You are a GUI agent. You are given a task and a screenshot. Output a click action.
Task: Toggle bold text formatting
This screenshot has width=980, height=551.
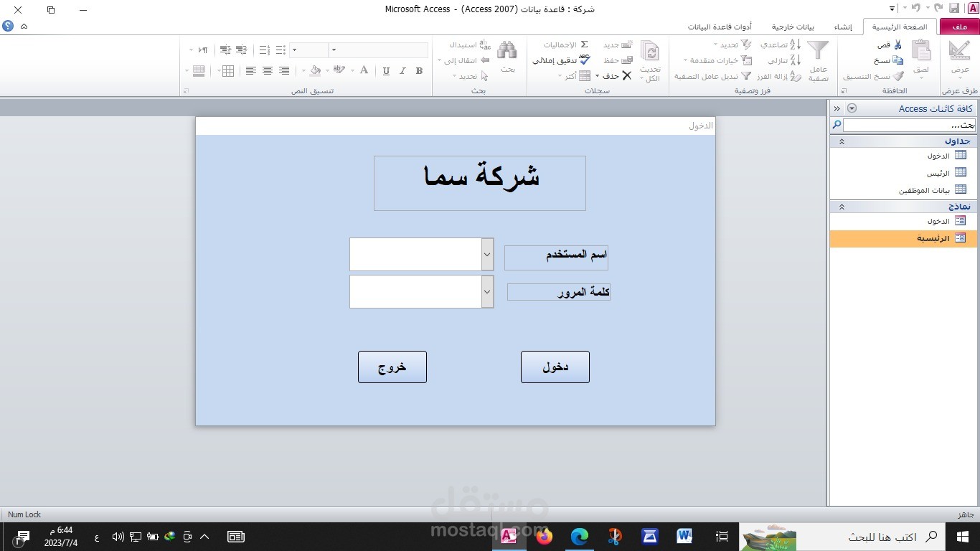click(x=420, y=71)
